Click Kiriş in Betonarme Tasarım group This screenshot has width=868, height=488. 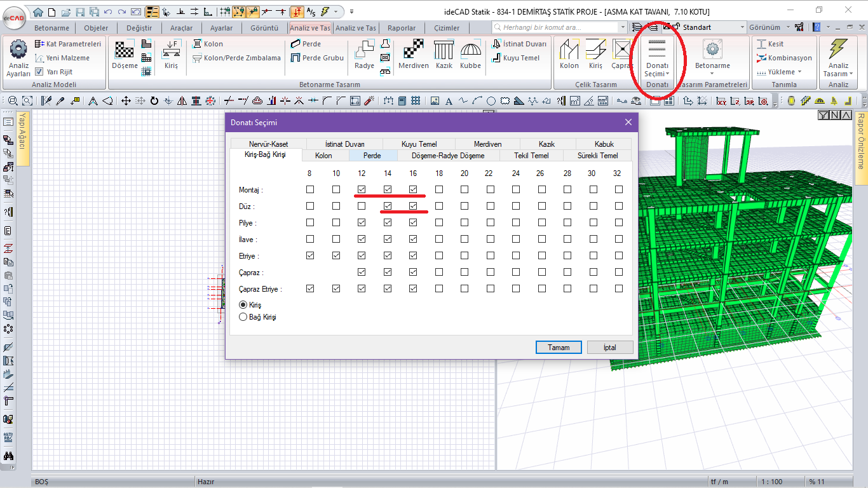pyautogui.click(x=171, y=54)
